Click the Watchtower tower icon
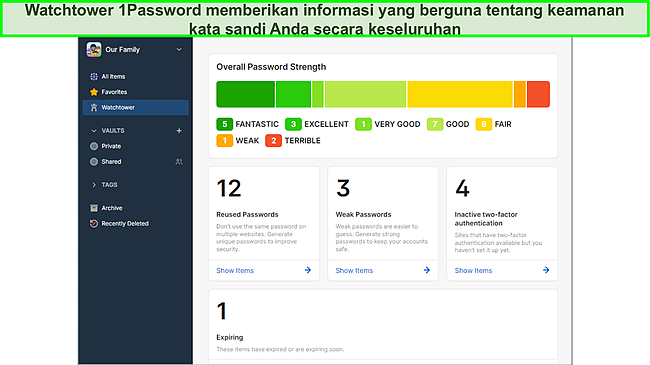650x365 pixels. [x=94, y=107]
